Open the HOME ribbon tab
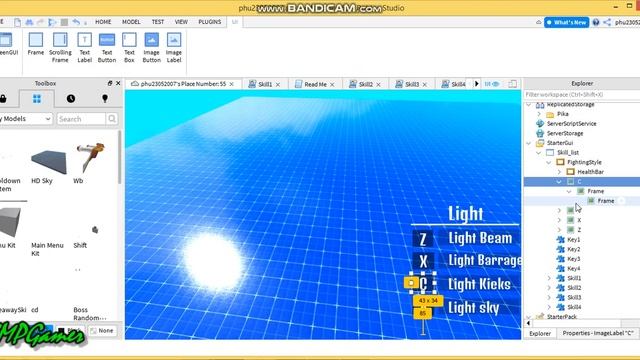 click(x=103, y=22)
